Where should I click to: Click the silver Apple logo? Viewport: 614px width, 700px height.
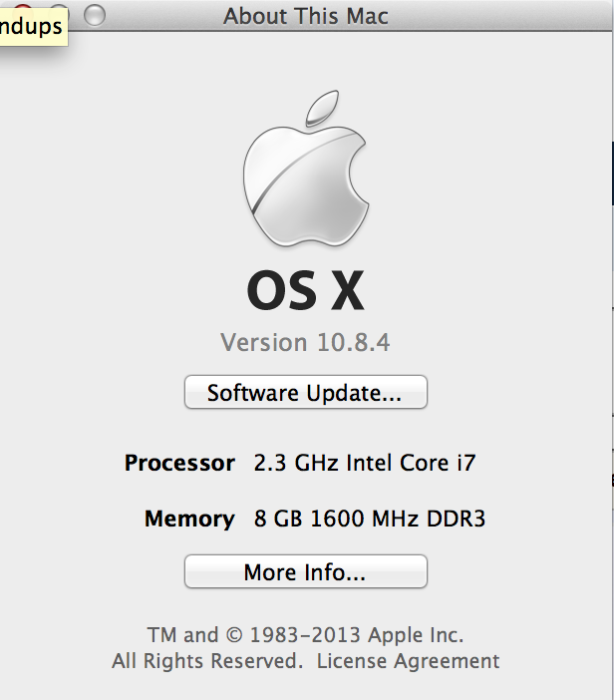point(306,169)
